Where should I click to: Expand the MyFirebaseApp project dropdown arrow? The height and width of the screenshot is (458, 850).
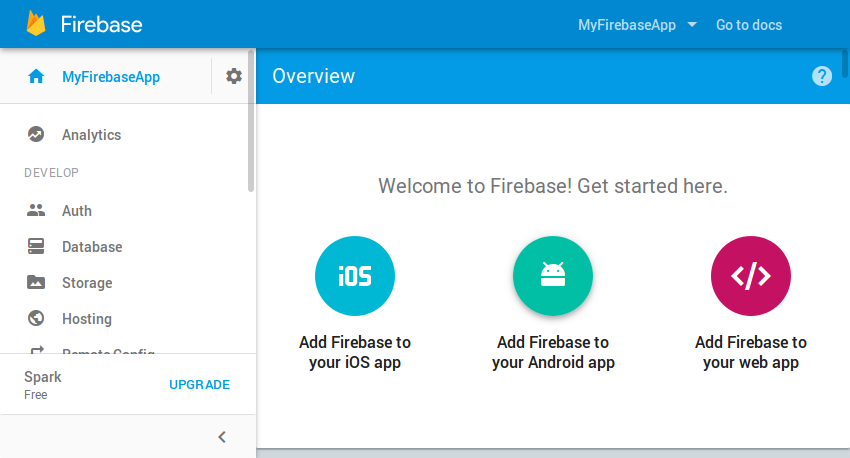[692, 24]
